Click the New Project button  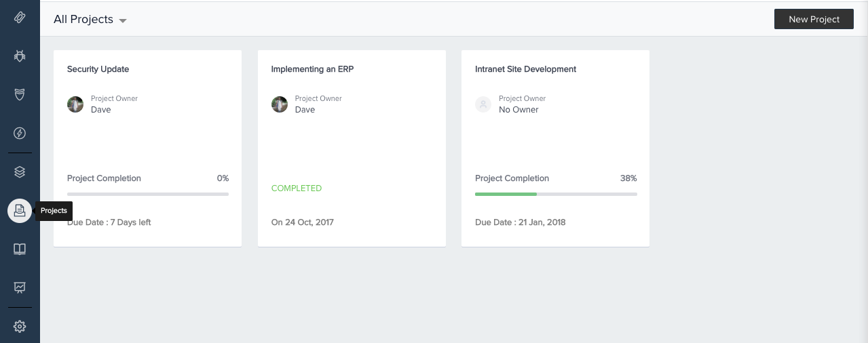click(x=814, y=19)
